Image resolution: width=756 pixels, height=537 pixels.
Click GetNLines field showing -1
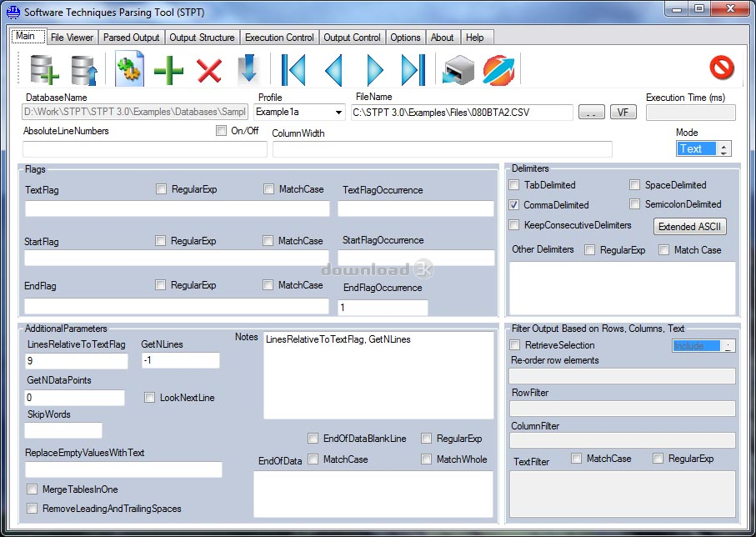click(180, 360)
